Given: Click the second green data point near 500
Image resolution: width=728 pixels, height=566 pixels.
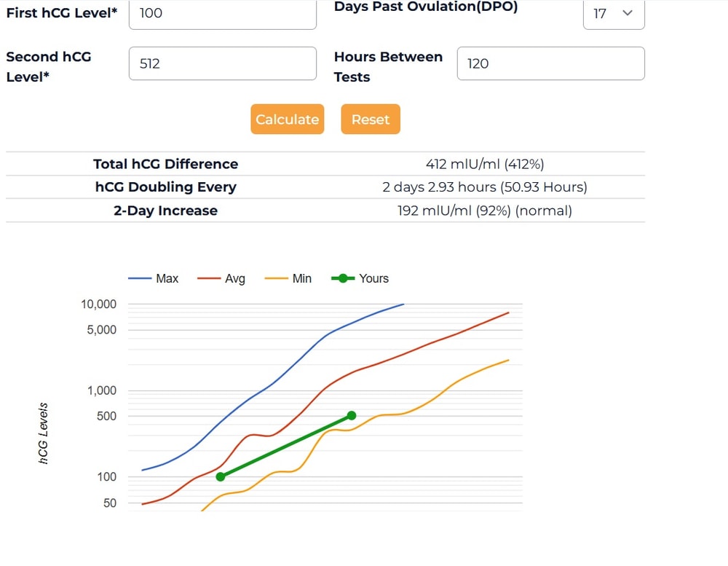Looking at the screenshot, I should [352, 415].
